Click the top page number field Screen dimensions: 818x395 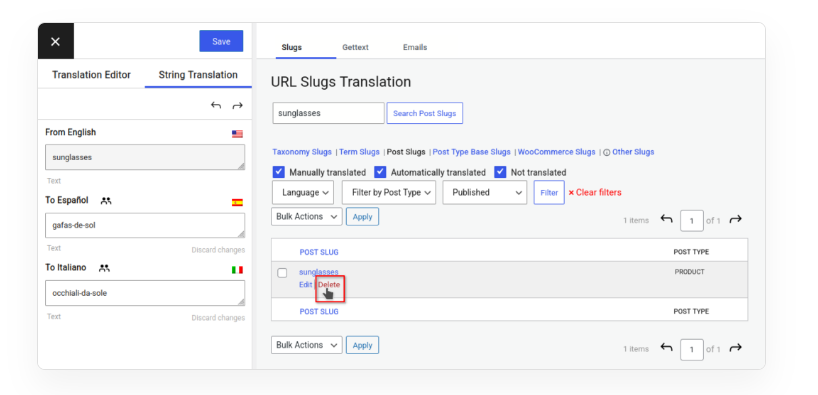[692, 221]
